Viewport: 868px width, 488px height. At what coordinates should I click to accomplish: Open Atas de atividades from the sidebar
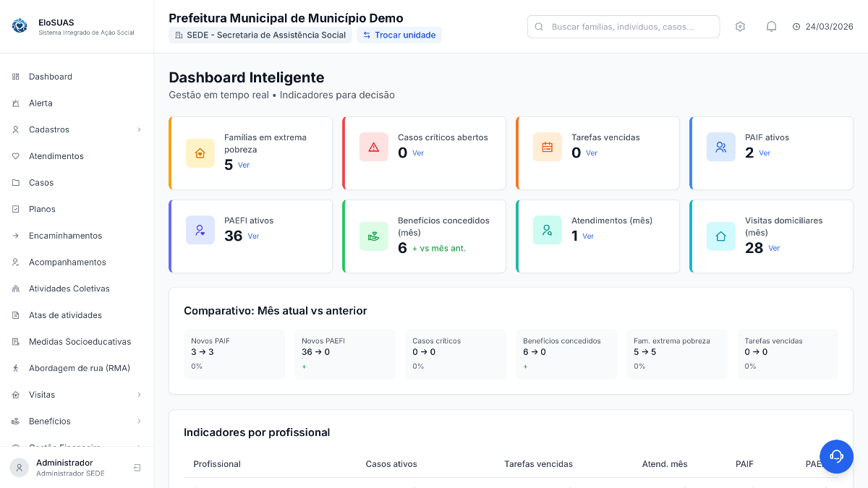coord(65,315)
